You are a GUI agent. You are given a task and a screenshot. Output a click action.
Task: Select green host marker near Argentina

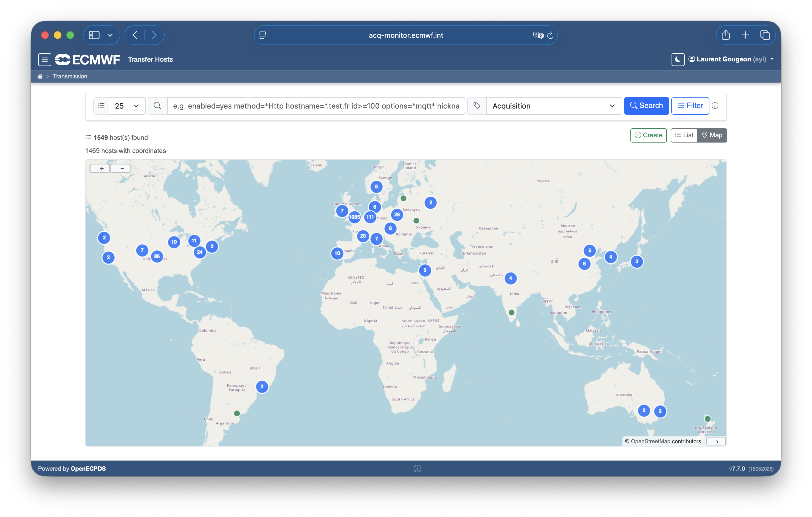pos(237,413)
